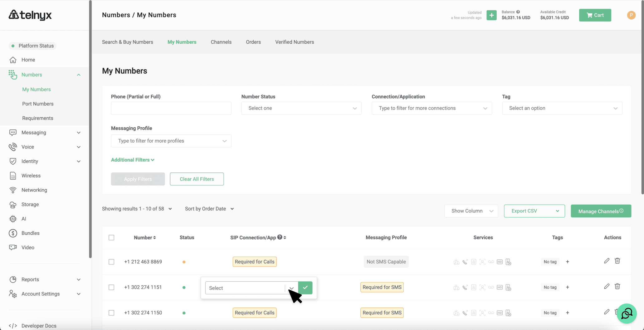Edit number +1 212 463 8869
Image resolution: width=644 pixels, height=330 pixels.
[607, 261]
